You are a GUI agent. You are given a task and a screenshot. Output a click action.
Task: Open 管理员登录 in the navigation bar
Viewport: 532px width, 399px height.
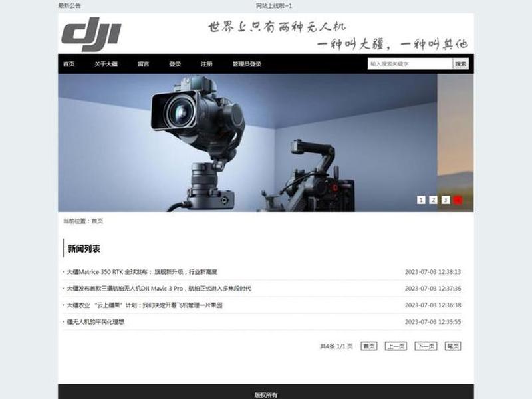pos(247,64)
